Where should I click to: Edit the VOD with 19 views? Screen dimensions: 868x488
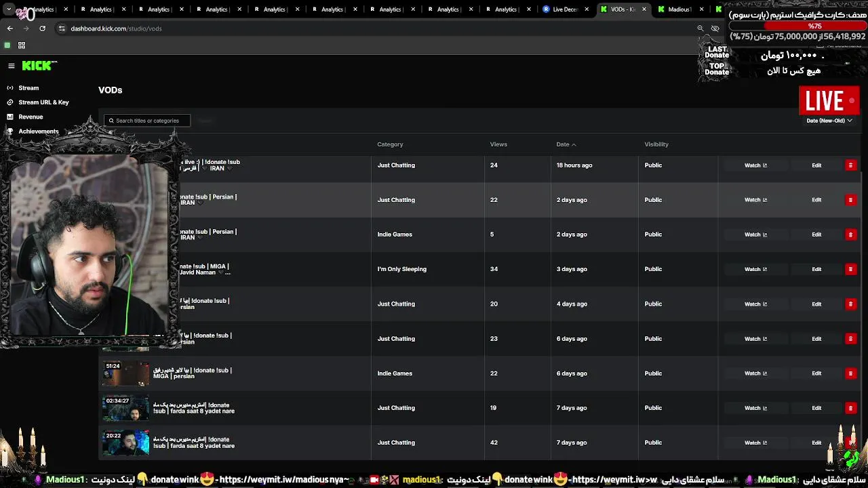click(816, 408)
